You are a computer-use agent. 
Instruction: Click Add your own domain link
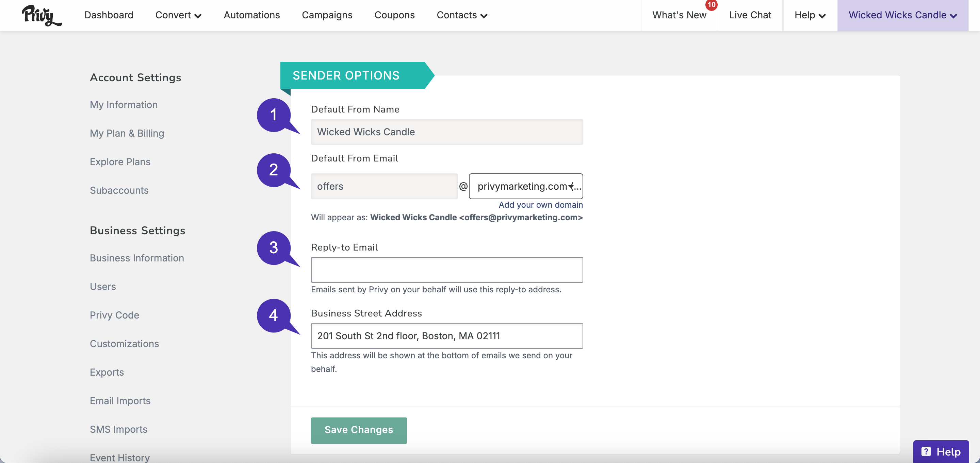(541, 205)
